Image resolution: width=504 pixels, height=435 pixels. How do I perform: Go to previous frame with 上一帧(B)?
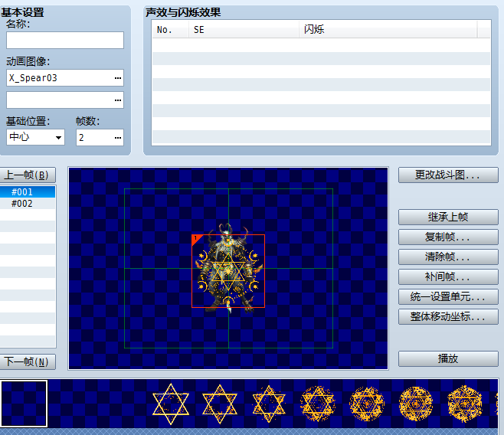27,175
